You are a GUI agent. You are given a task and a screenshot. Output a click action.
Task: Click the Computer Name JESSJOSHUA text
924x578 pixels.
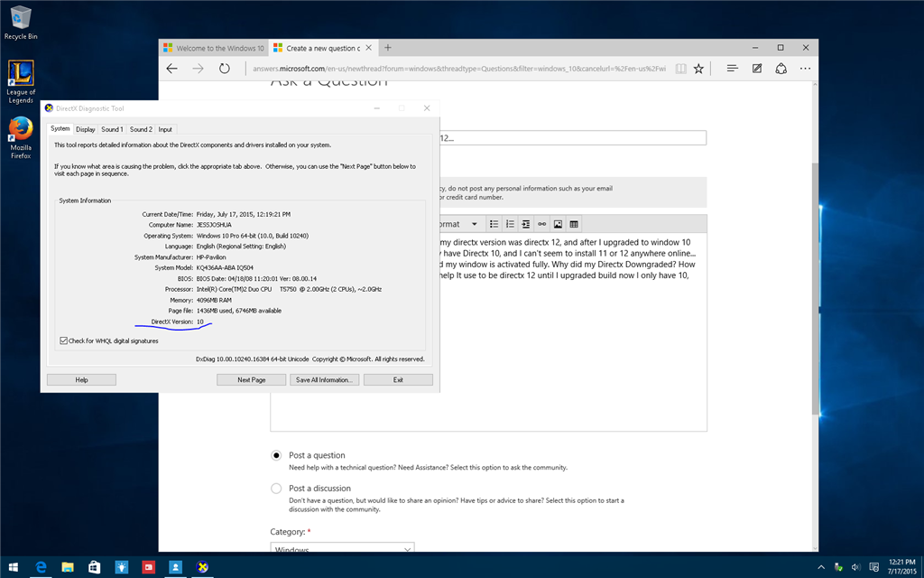point(215,225)
